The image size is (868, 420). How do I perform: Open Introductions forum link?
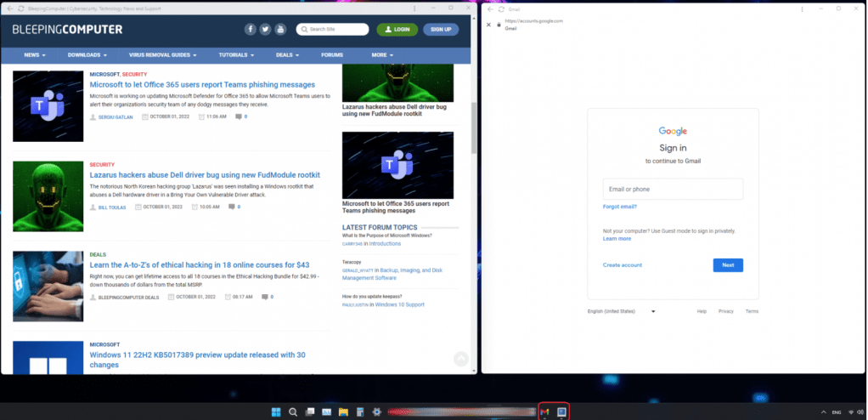click(x=385, y=244)
